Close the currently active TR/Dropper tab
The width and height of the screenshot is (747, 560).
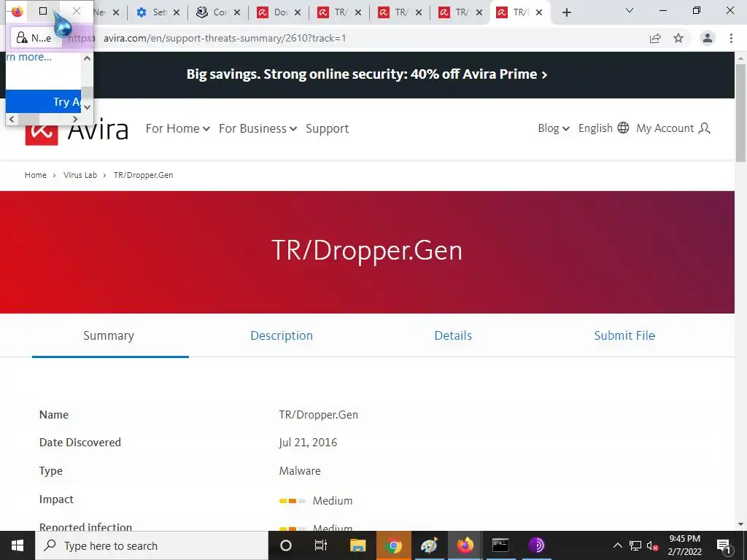[x=539, y=13]
